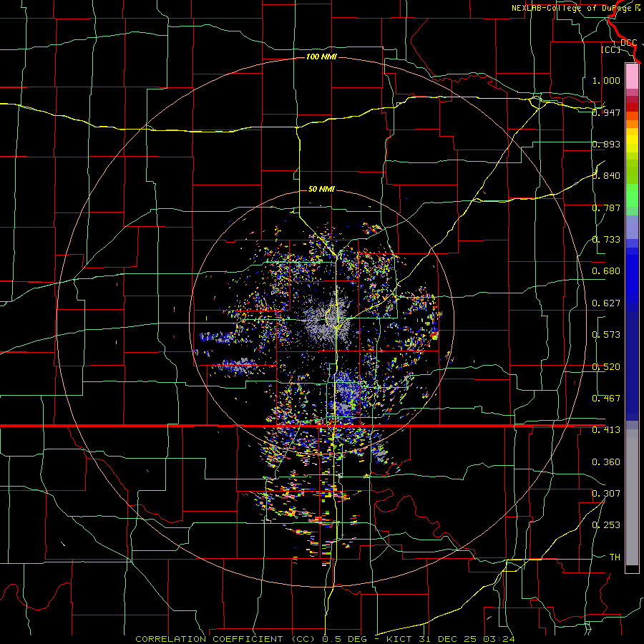Click the DCC label above the legend

(628, 43)
